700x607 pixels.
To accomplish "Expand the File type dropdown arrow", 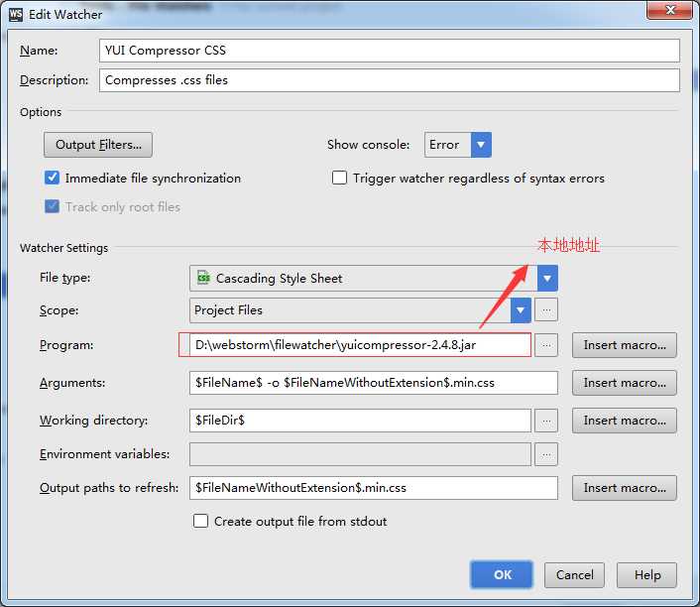I will tap(547, 279).
